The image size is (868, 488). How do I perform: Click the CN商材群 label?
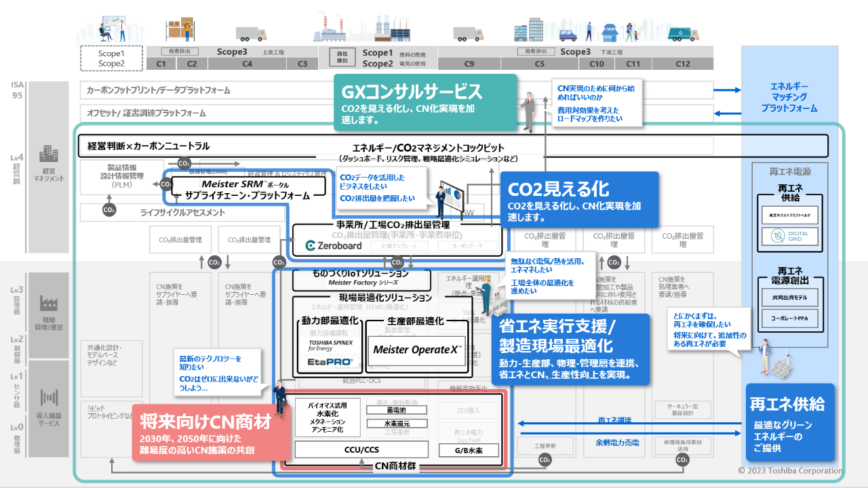[396, 466]
